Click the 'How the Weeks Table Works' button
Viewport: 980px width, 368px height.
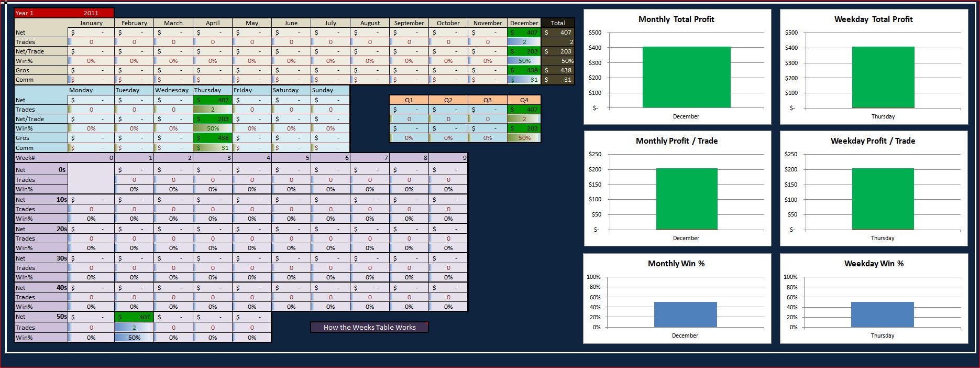pos(369,327)
